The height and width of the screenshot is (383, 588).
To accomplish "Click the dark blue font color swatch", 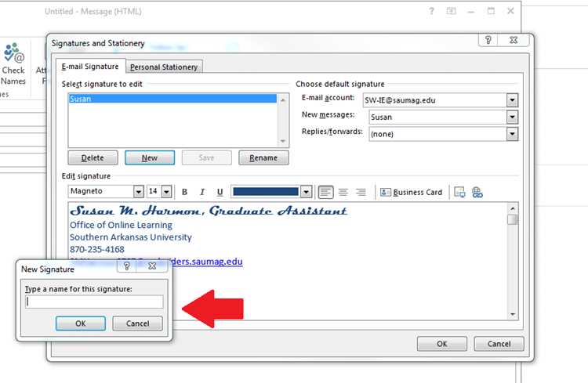I will 266,192.
